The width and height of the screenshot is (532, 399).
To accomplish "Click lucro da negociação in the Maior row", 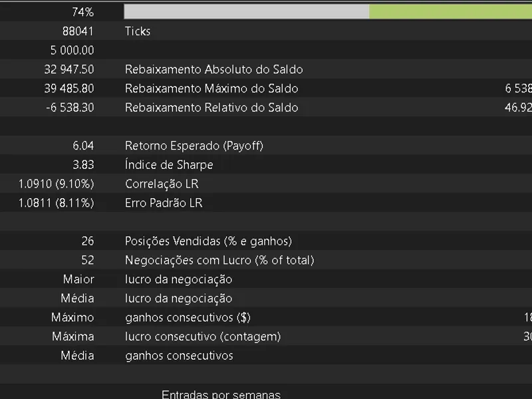I will coord(178,279).
